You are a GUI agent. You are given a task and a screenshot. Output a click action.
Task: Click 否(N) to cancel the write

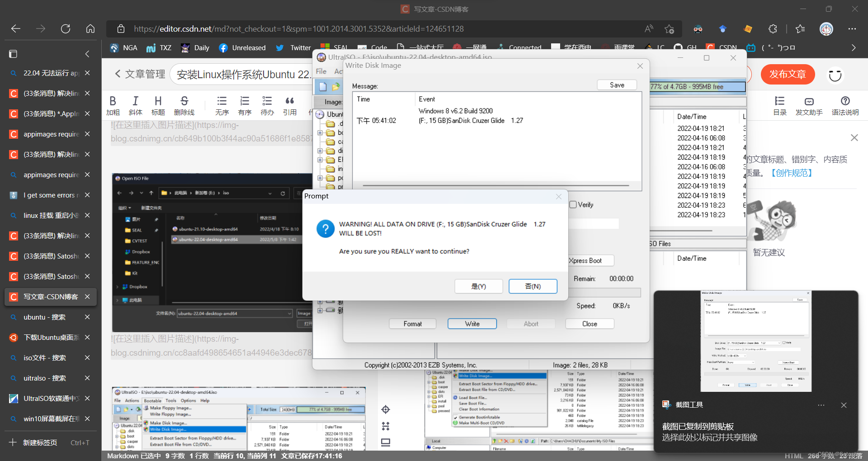(x=533, y=286)
